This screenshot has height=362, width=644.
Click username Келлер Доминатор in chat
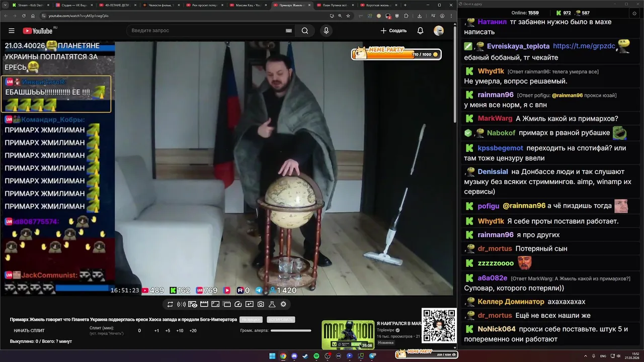click(x=511, y=302)
